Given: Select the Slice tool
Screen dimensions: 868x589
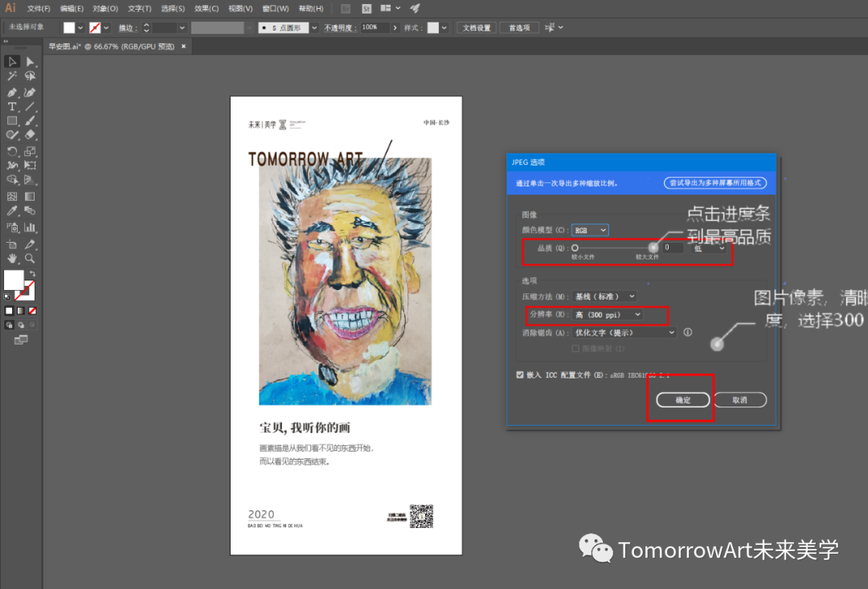Looking at the screenshot, I should click(x=30, y=244).
